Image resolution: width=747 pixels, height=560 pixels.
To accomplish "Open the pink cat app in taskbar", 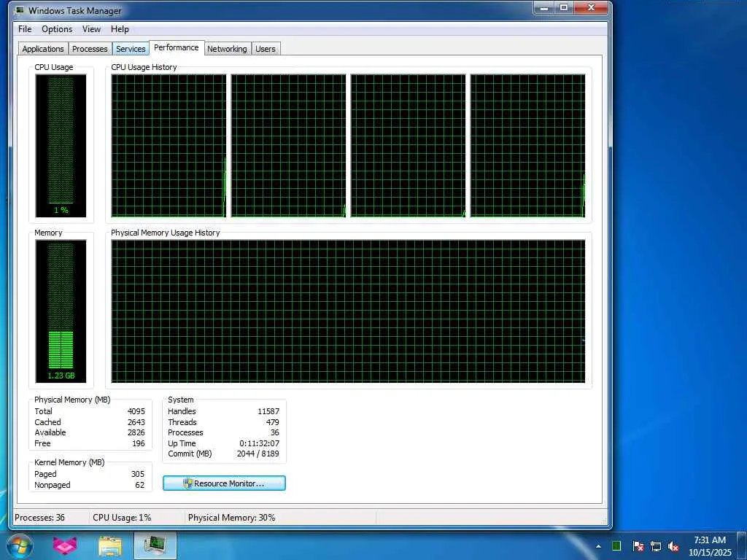I will [x=65, y=545].
